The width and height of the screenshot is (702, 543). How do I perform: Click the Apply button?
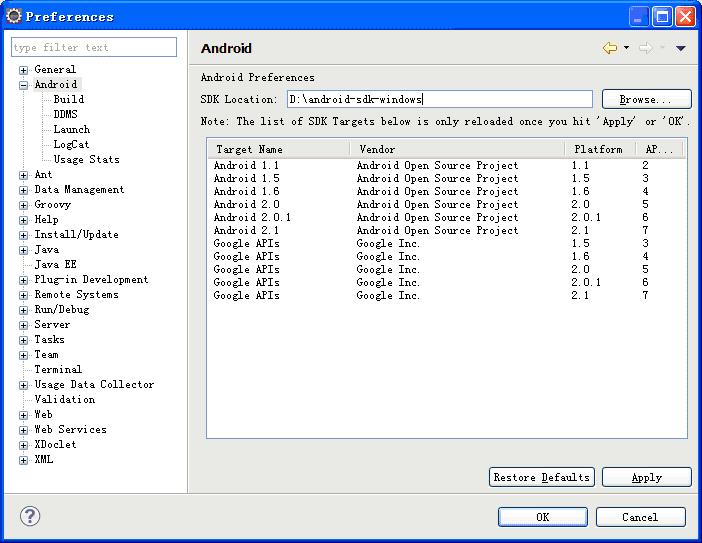coord(646,477)
